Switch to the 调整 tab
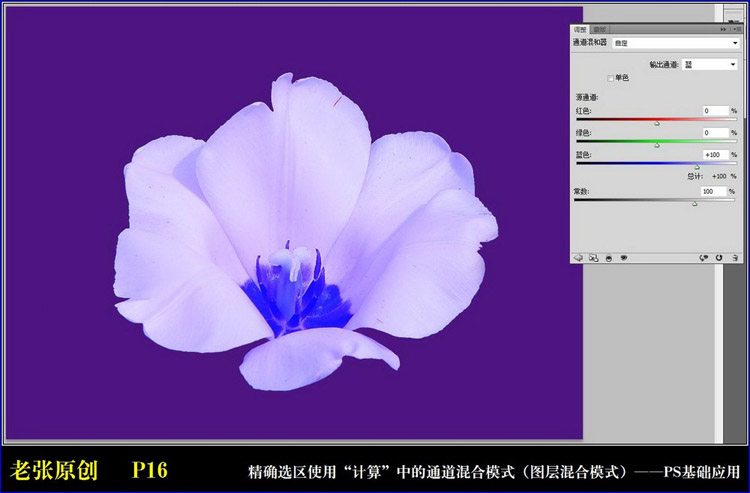Image resolution: width=750 pixels, height=493 pixels. click(x=580, y=30)
